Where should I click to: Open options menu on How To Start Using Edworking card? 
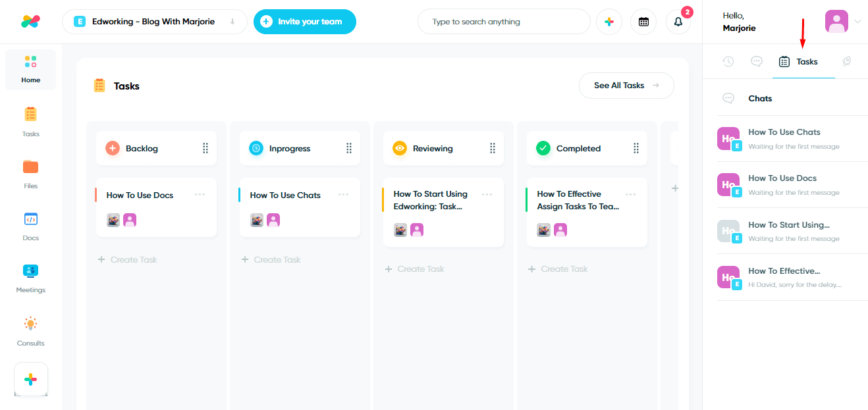[x=487, y=194]
